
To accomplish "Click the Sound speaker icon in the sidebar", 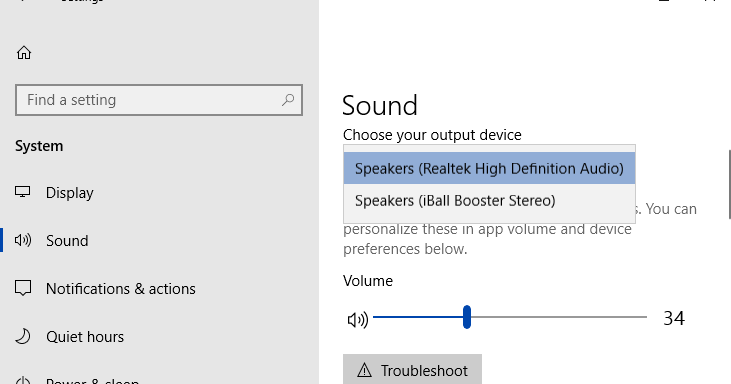I will [x=23, y=240].
